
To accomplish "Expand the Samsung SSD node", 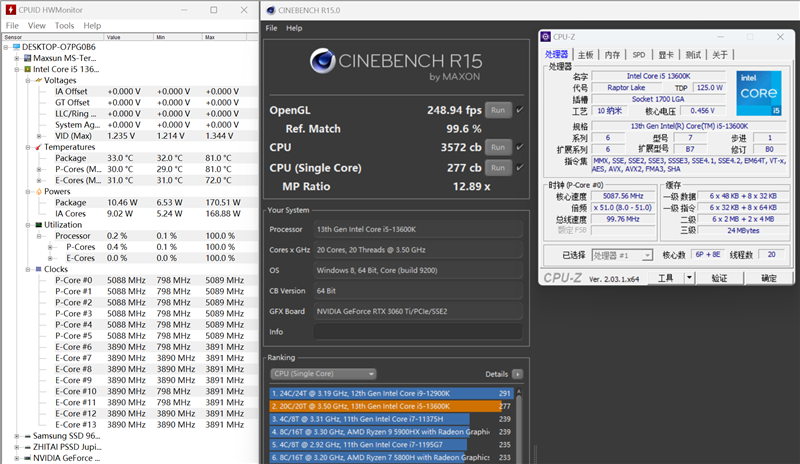I will [x=17, y=436].
